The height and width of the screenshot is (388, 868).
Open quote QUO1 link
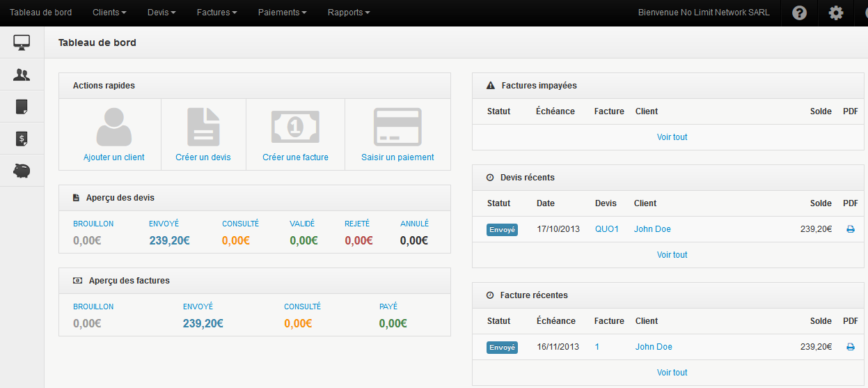coord(606,229)
